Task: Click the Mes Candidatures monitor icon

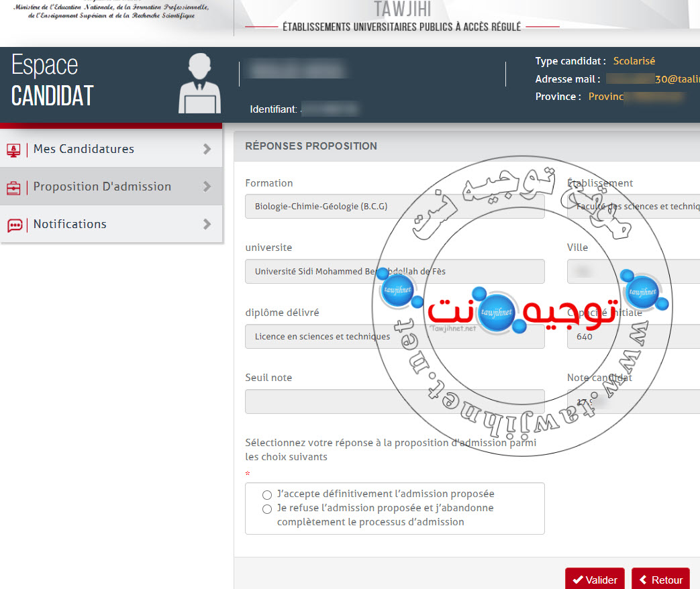Action: pos(13,150)
